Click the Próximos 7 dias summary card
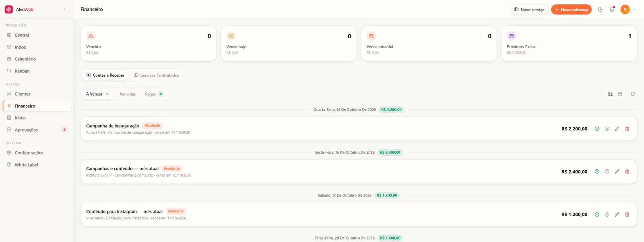Viewport: 644px width, 242px height. 569,44
